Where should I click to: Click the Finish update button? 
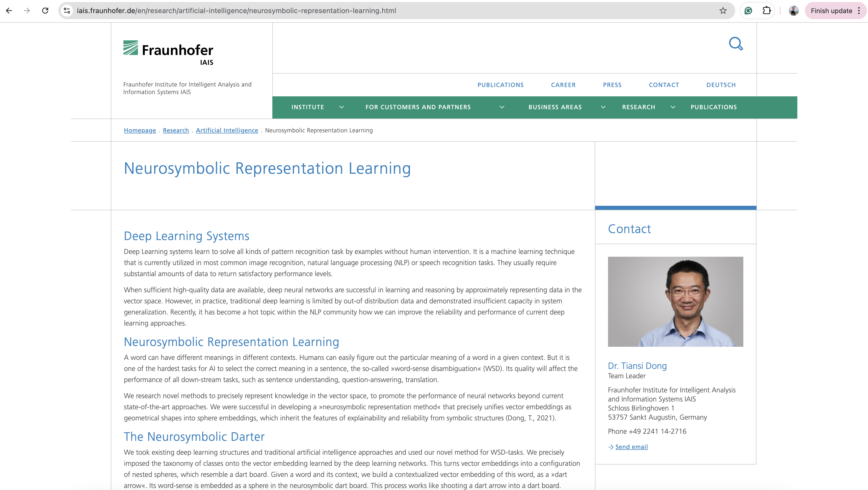coord(831,11)
